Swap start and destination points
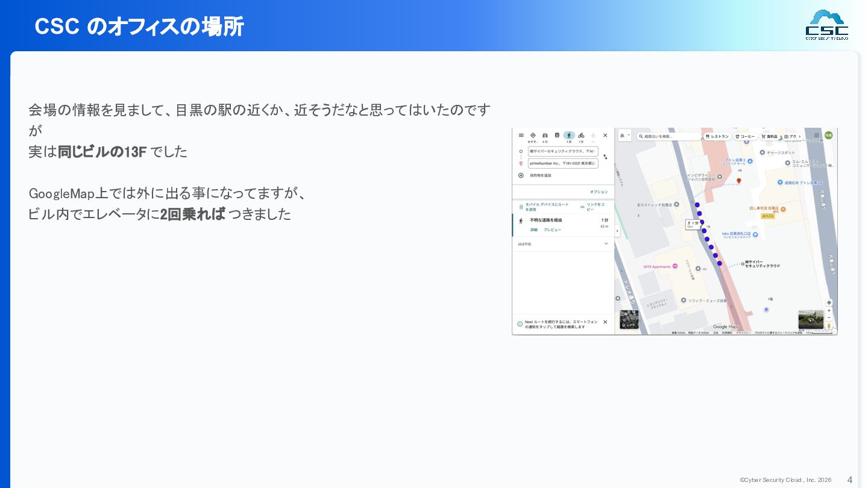 click(605, 157)
